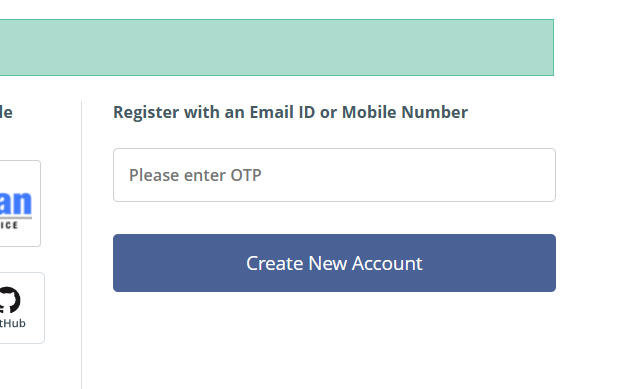Click the 'Email ID' words in the heading
The image size is (627, 389).
click(282, 112)
